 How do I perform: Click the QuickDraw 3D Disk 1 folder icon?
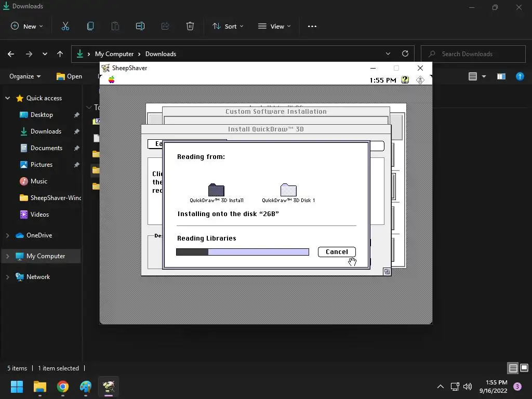(x=288, y=190)
